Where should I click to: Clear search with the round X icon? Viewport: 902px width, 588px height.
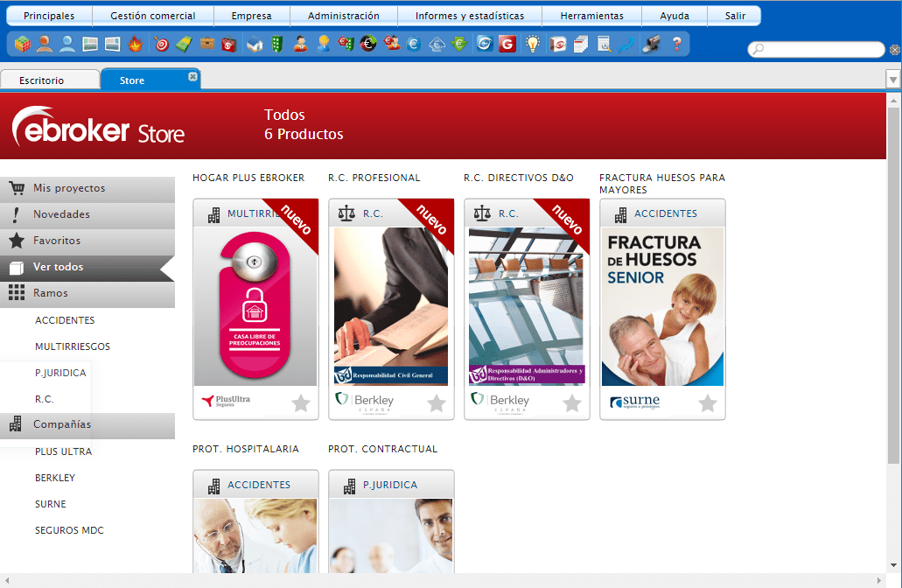[x=895, y=50]
